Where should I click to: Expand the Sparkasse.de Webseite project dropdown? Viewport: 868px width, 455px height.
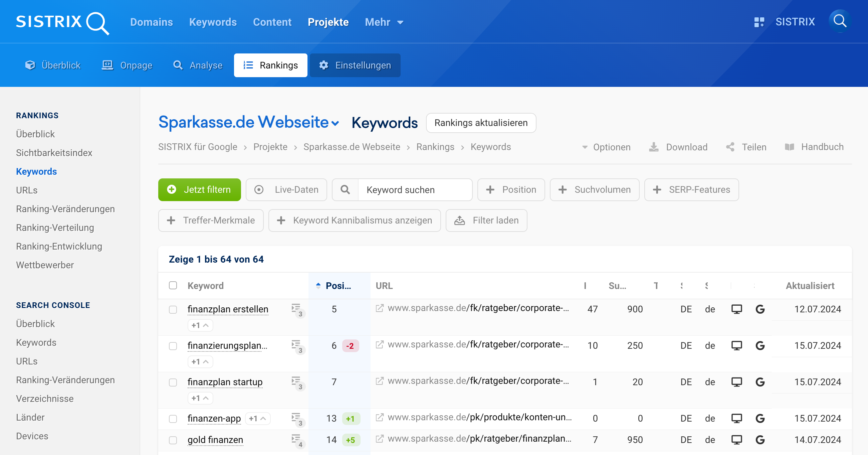(249, 122)
